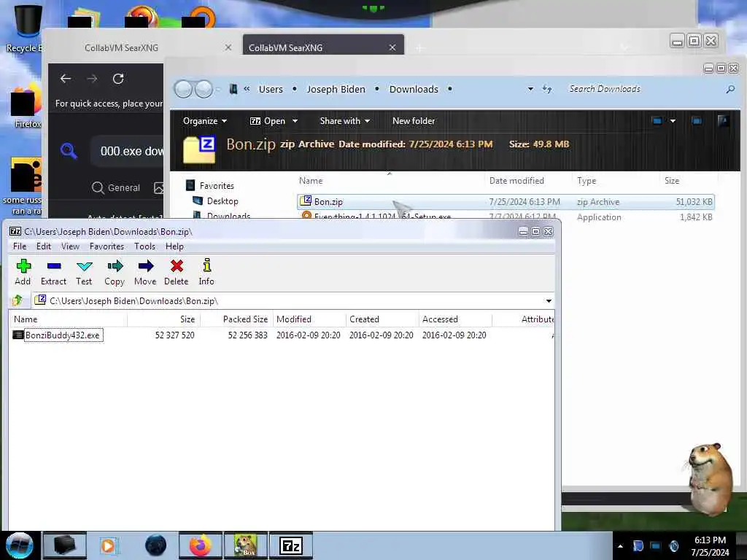Change view using Explorer view icon
The height and width of the screenshot is (560, 747).
point(657,121)
